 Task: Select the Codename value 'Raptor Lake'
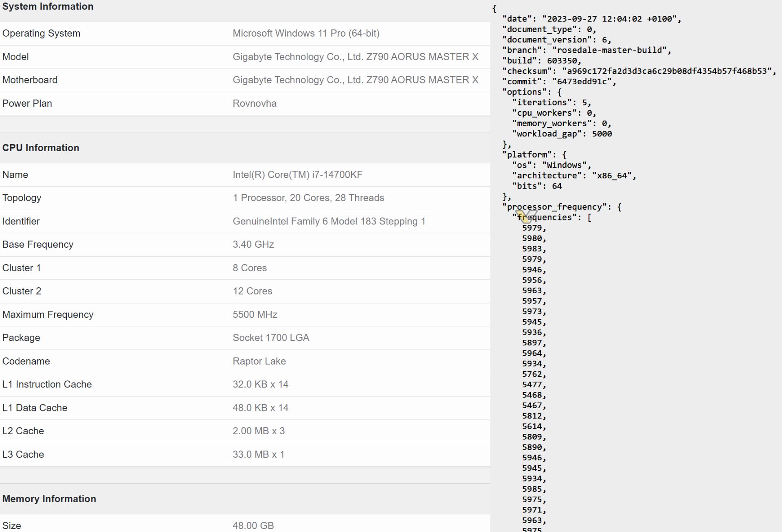(259, 361)
